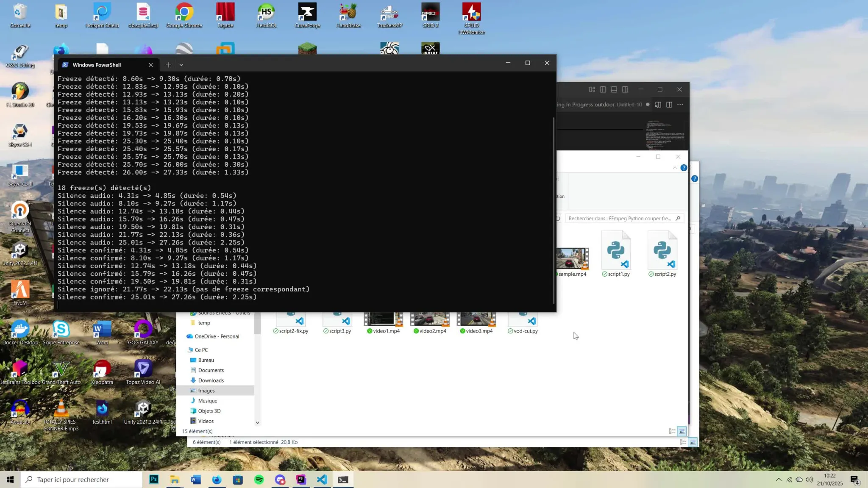The width and height of the screenshot is (868, 488).
Task: Click the split editor right icon
Action: point(669,105)
